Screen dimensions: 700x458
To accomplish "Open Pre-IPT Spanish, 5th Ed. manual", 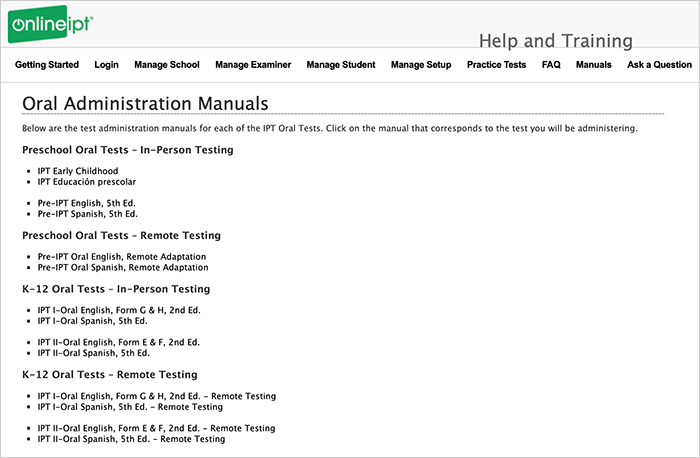I will coord(88,214).
